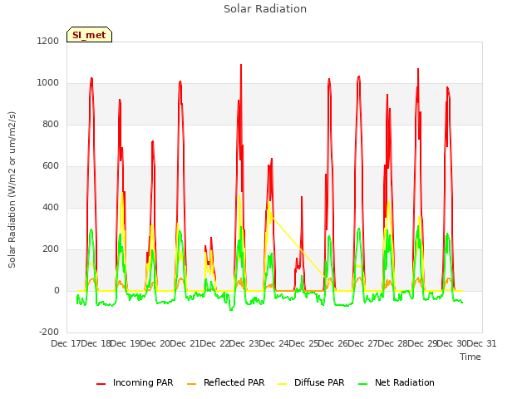Viewport: 532px width, 399px height.
Task: Click the 400 y-axis tick label
Action: pos(51,207)
